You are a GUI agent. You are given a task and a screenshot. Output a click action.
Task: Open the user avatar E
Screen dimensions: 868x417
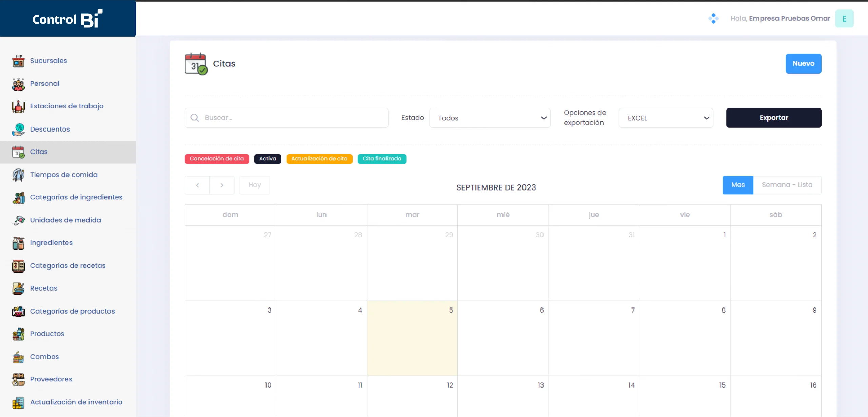tap(844, 18)
